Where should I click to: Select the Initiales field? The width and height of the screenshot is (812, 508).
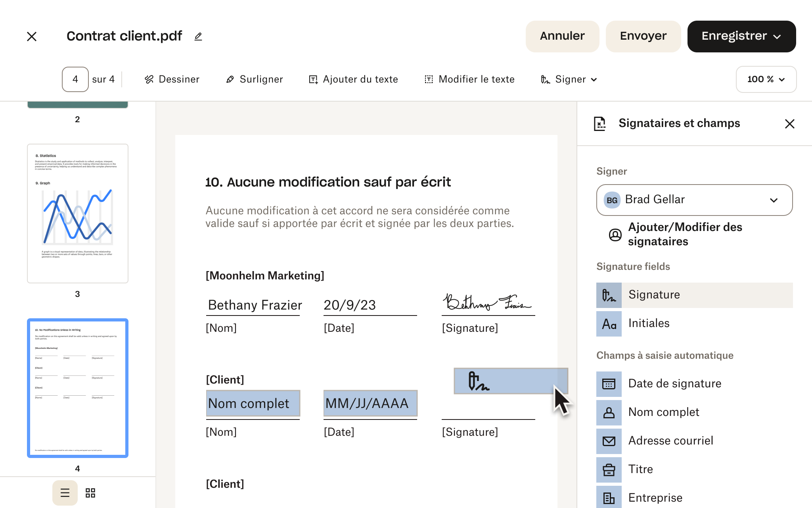tap(694, 324)
